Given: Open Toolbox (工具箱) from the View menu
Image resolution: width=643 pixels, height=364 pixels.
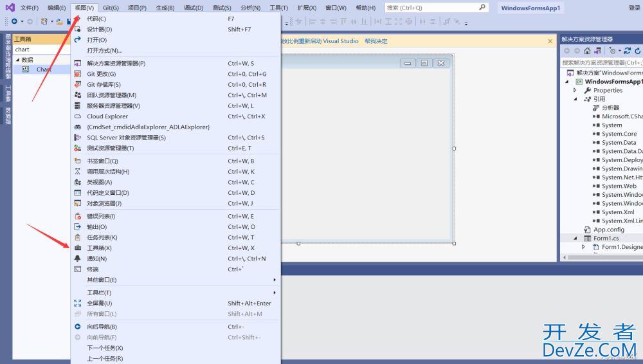Looking at the screenshot, I should [99, 248].
